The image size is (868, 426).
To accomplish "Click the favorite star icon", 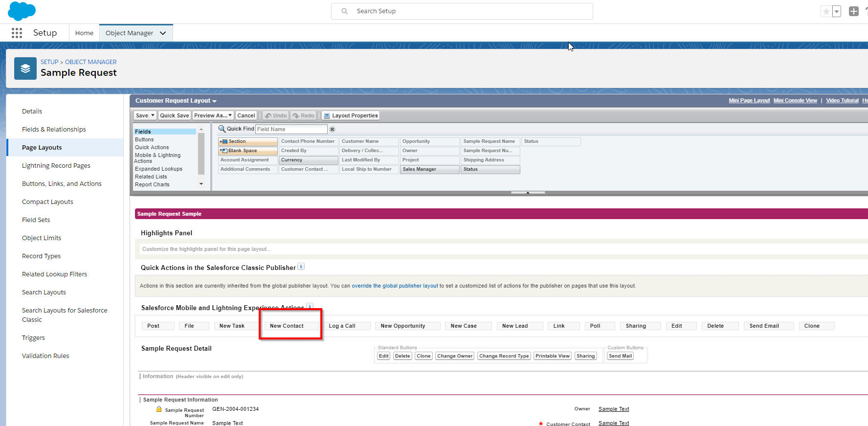I will [826, 11].
